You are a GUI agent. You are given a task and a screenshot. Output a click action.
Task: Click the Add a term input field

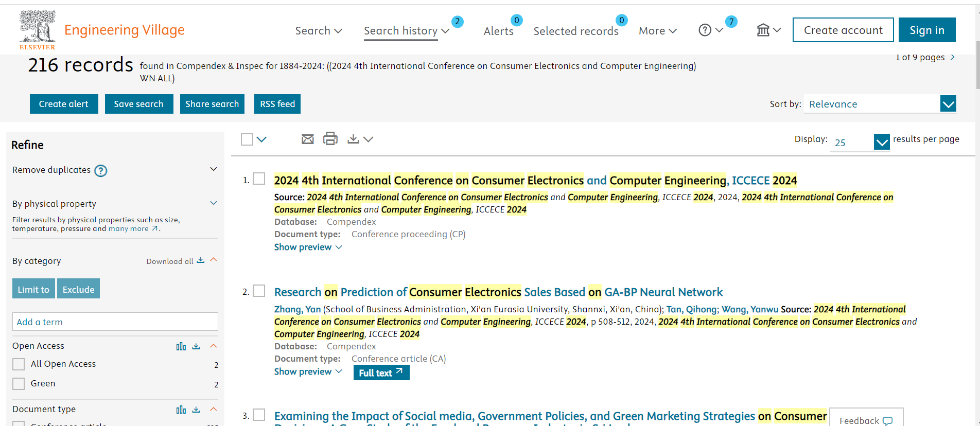click(115, 322)
